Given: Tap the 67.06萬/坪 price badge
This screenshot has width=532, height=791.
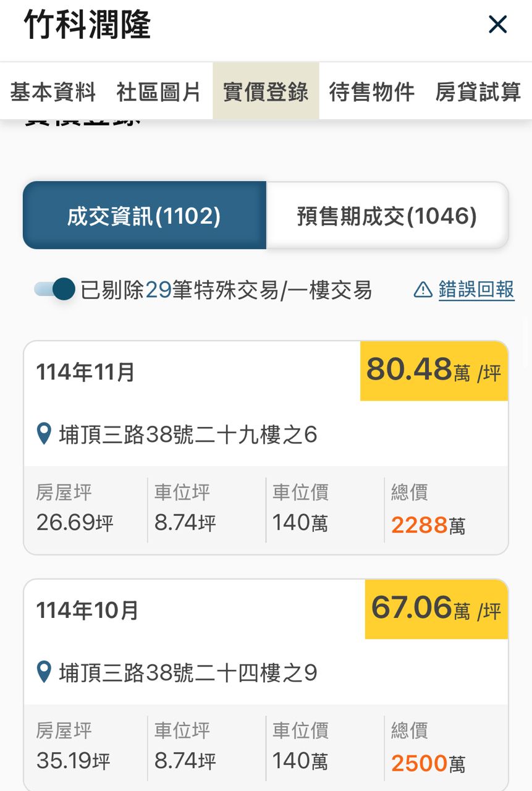Looking at the screenshot, I should (x=436, y=609).
